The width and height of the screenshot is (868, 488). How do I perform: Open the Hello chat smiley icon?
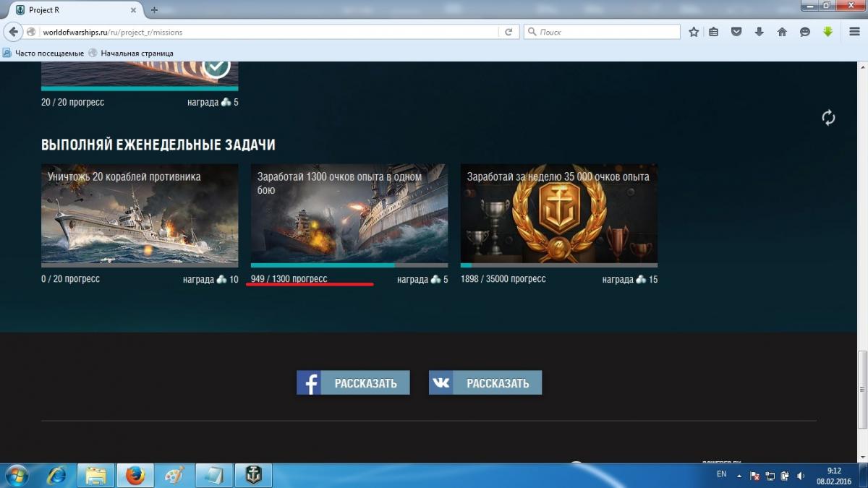(804, 32)
